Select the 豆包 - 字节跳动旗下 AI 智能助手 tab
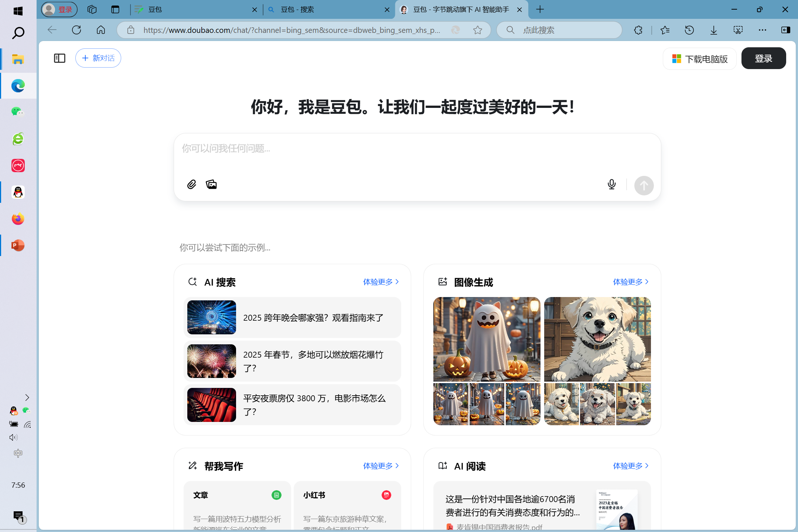This screenshot has height=532, width=798. [x=461, y=10]
